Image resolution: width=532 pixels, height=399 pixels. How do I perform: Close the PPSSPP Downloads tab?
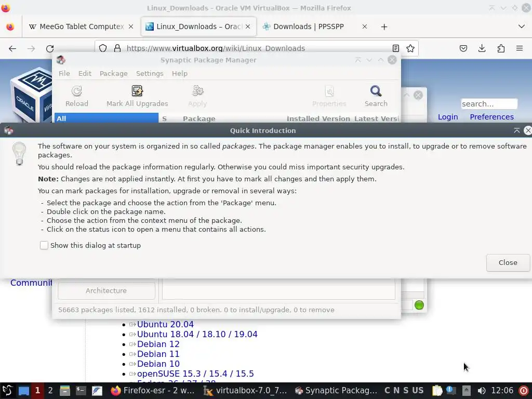click(x=364, y=26)
